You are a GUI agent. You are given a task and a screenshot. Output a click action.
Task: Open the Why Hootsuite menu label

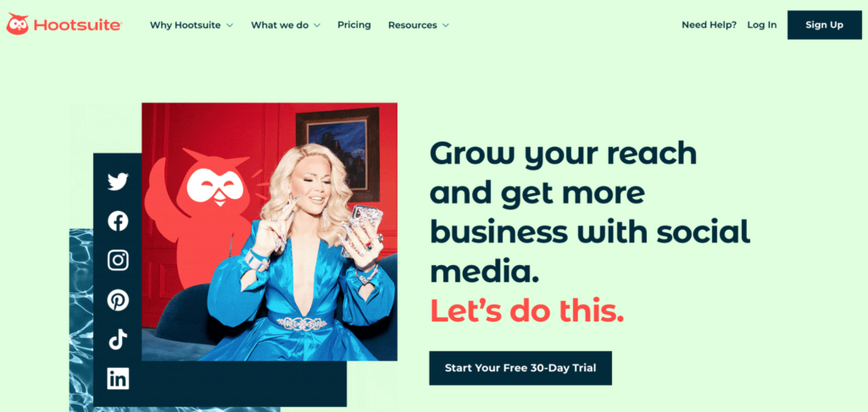click(185, 25)
